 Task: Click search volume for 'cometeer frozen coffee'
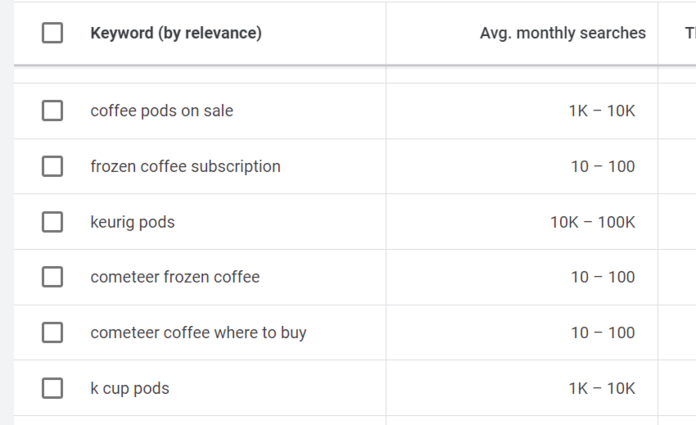603,277
